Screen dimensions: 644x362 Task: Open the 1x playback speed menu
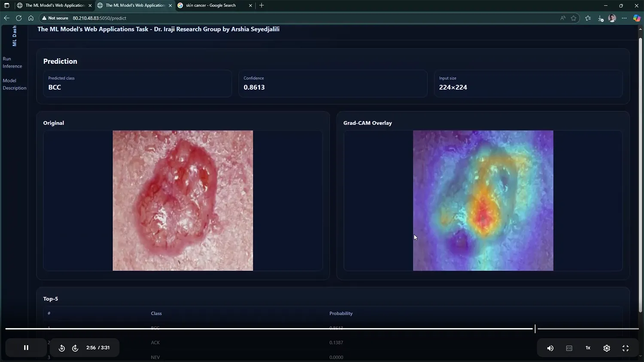(x=588, y=348)
